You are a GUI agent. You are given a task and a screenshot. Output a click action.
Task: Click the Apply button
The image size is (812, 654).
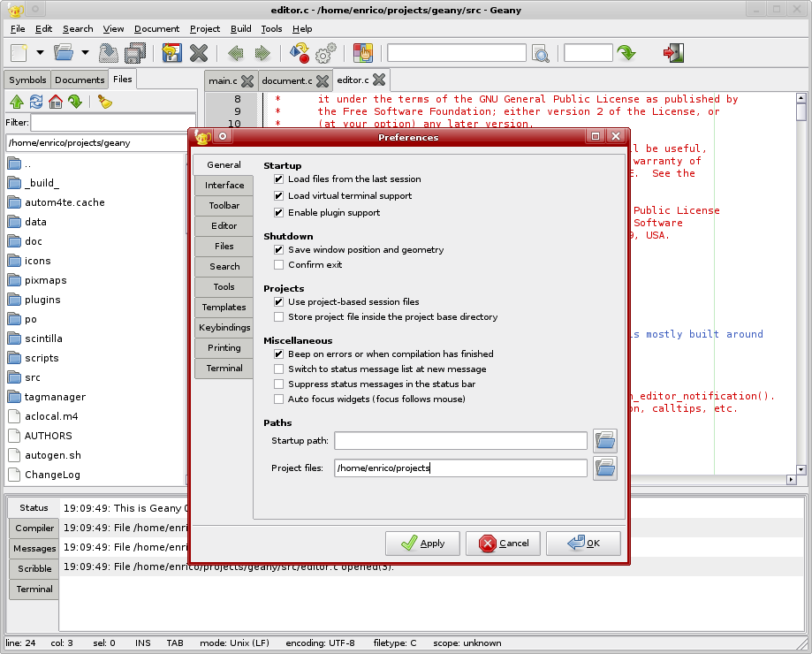422,544
